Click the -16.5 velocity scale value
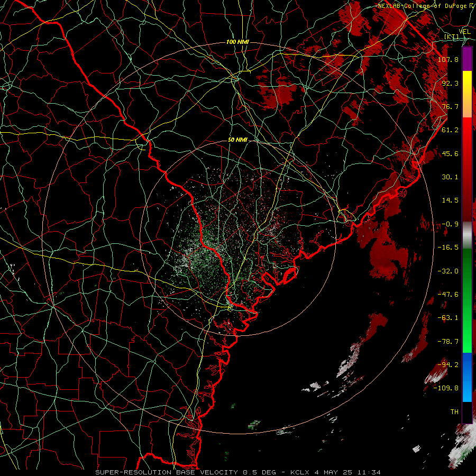The width and height of the screenshot is (476, 476). pyautogui.click(x=448, y=248)
